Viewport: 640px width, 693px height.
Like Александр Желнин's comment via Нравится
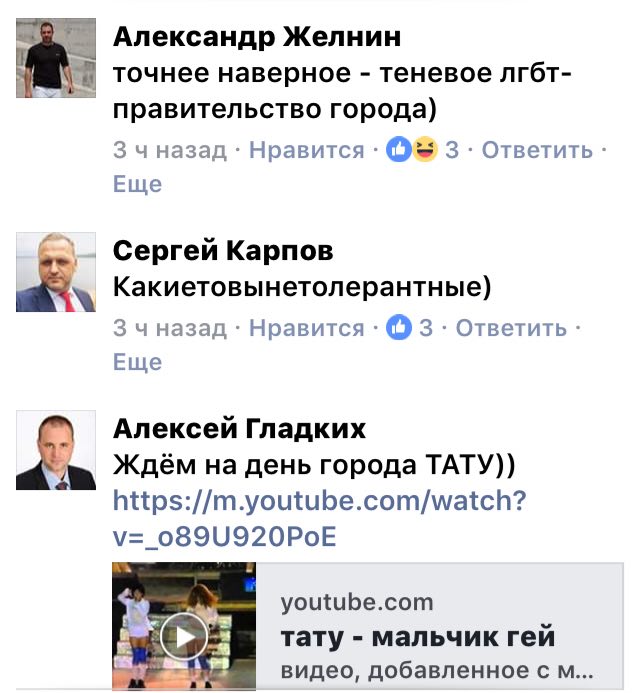tap(307, 150)
